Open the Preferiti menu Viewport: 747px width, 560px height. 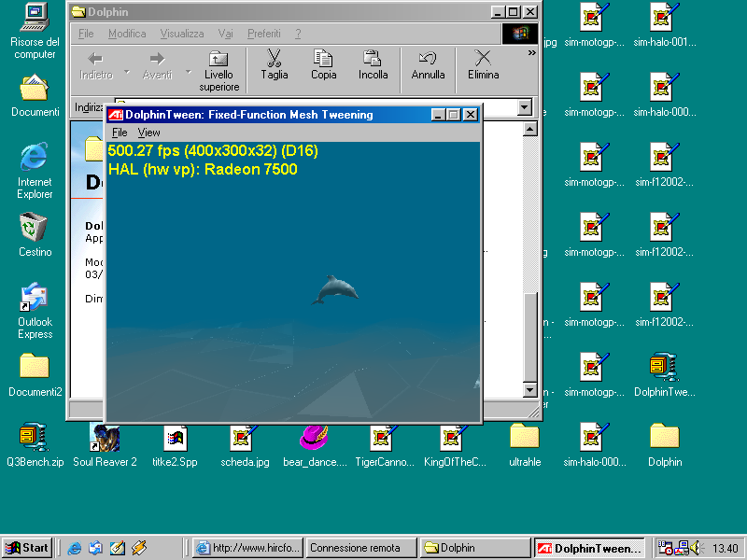(x=264, y=34)
